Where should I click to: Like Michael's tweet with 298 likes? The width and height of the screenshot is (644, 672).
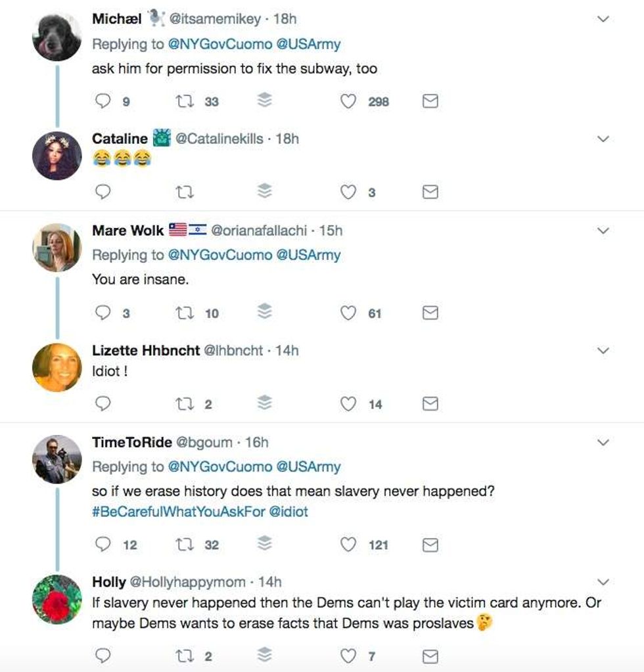pos(348,101)
